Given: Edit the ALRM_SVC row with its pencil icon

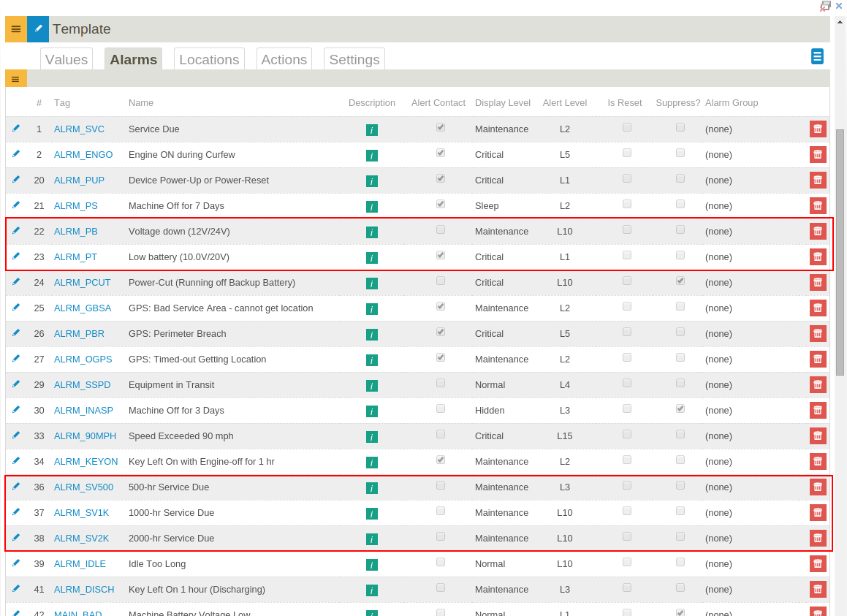Looking at the screenshot, I should coord(16,129).
